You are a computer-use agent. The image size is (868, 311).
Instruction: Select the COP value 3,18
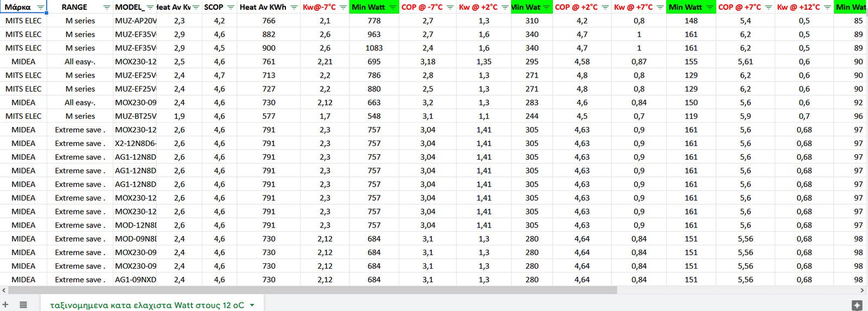pos(427,62)
